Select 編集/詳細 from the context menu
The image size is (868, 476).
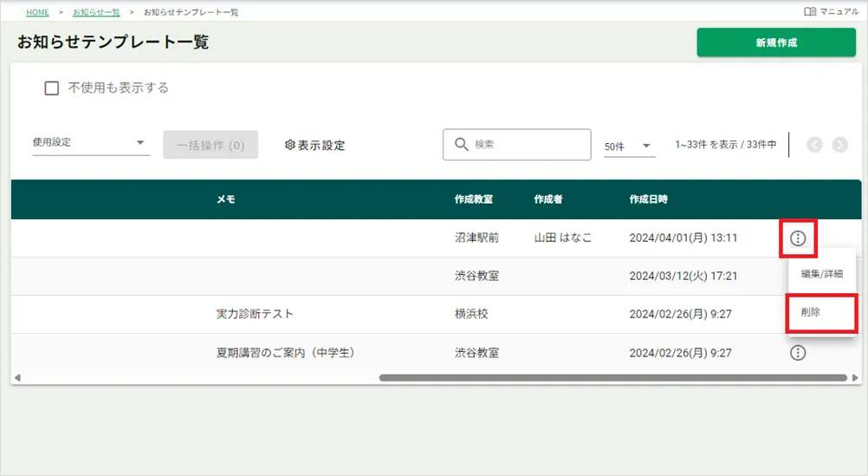point(821,274)
